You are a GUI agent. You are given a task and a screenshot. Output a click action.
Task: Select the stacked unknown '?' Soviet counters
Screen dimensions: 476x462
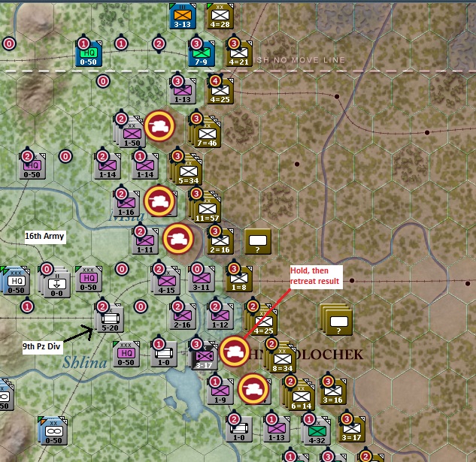point(336,320)
